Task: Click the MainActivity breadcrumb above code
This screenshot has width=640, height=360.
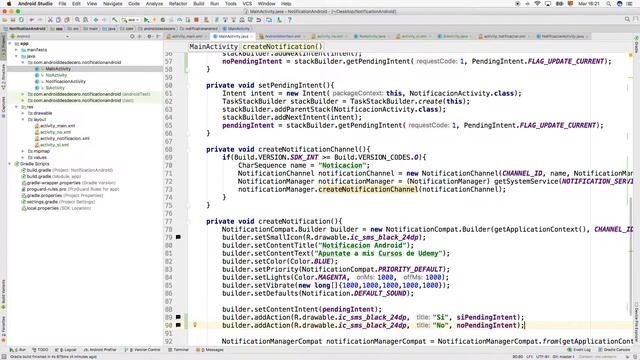Action: tap(213, 47)
